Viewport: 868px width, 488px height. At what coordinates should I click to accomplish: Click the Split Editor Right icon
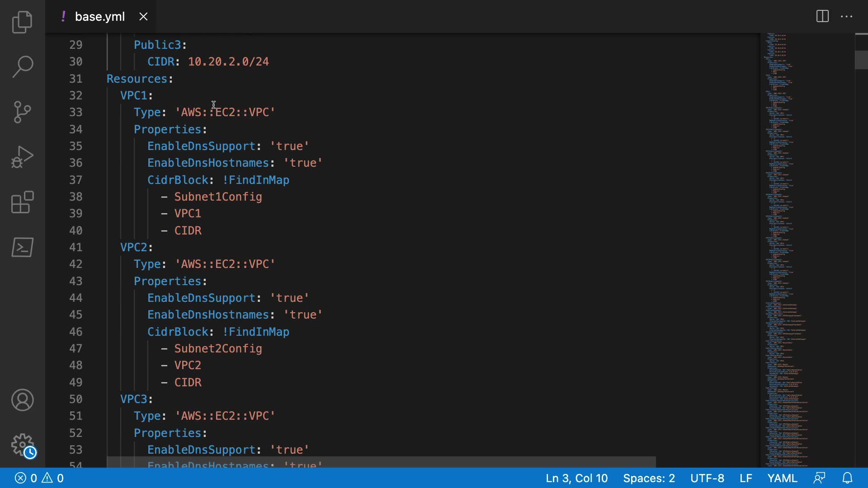tap(822, 17)
